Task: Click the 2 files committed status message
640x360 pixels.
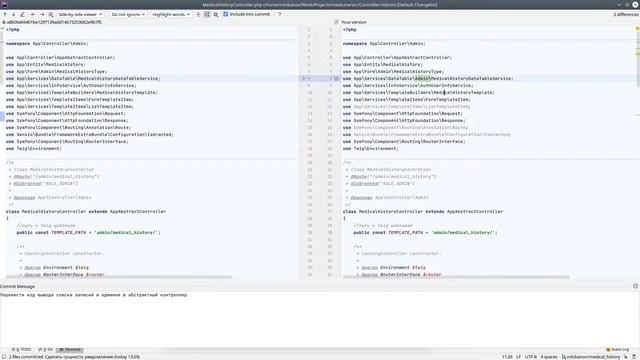Action: pyautogui.click(x=74, y=357)
